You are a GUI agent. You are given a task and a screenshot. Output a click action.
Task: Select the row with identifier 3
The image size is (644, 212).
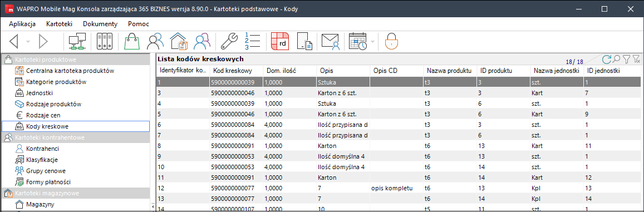(x=399, y=93)
